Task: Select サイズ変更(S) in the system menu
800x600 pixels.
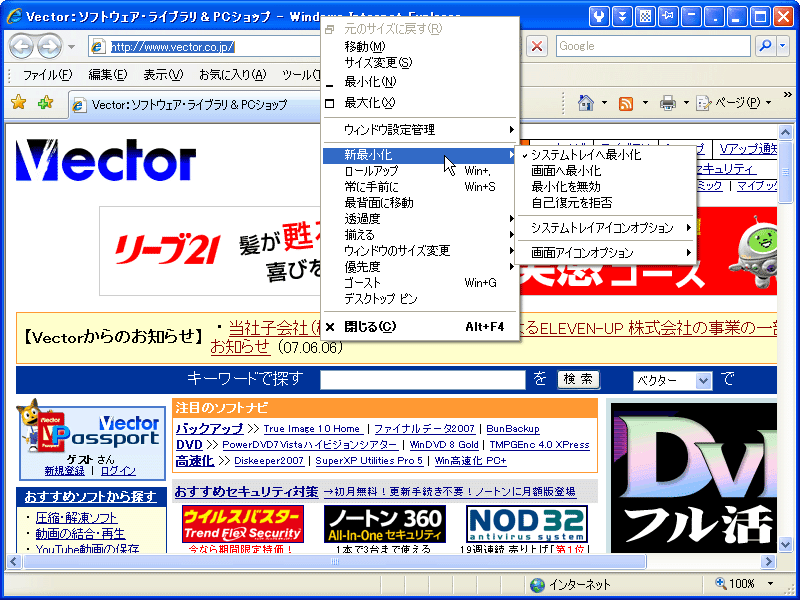Action: 420,62
